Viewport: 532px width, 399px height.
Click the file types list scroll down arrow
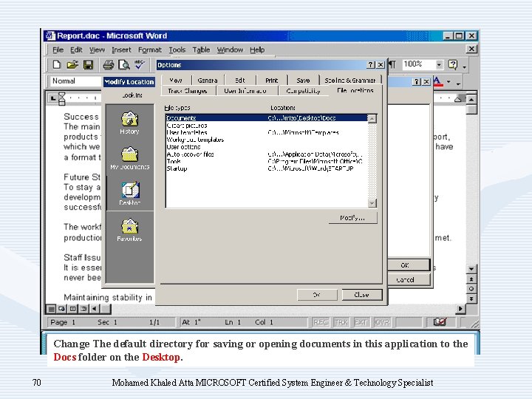coord(372,203)
